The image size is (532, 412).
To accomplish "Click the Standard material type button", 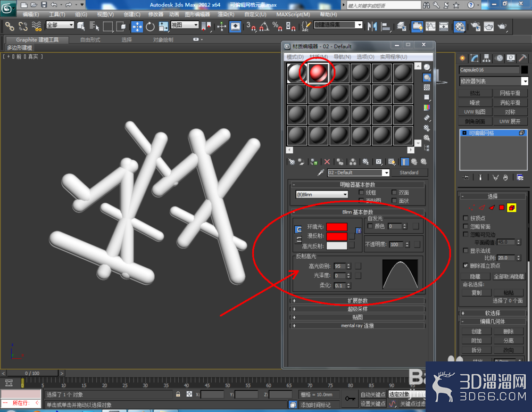I will [409, 172].
